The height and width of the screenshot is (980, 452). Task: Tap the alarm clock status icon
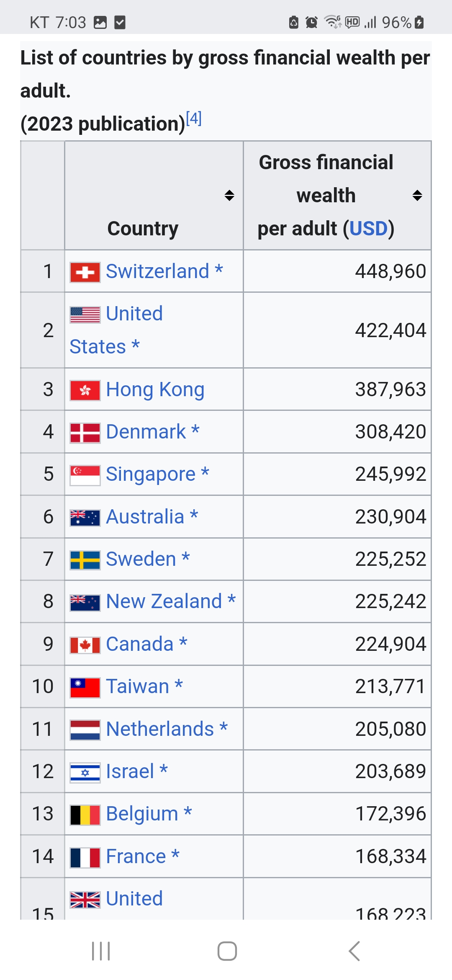click(311, 22)
